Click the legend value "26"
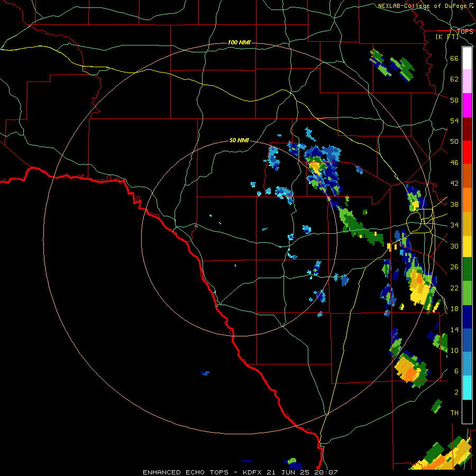The width and height of the screenshot is (476, 476). click(454, 267)
